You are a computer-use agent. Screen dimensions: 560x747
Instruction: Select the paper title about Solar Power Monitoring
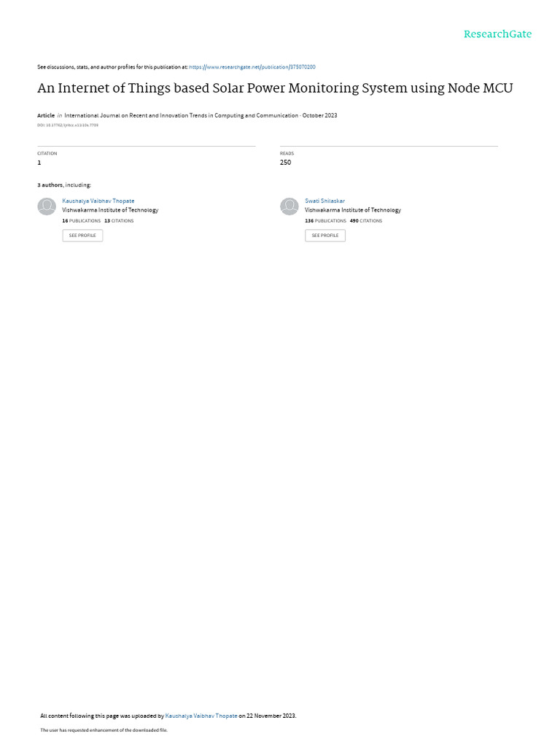pos(275,88)
